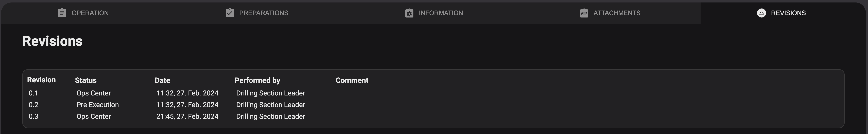Click revision 0.3 in the table
The width and height of the screenshot is (868, 134).
(33, 116)
